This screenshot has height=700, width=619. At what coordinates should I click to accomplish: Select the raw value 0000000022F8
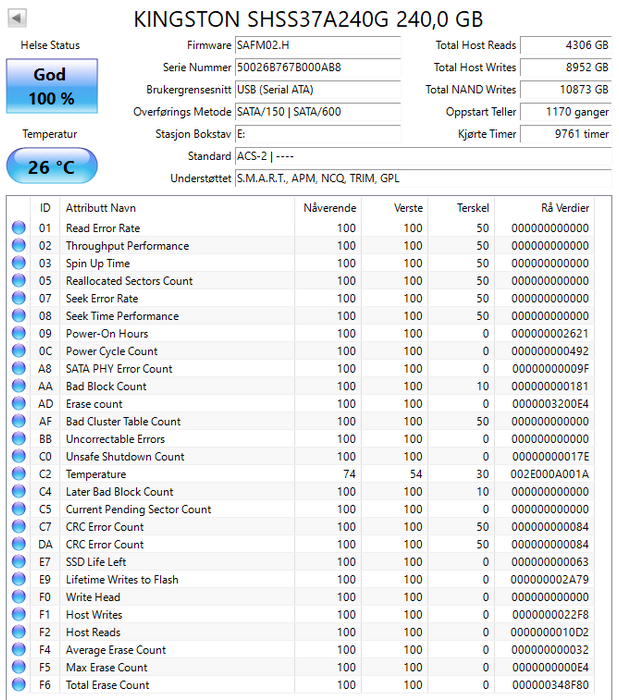coord(551,615)
